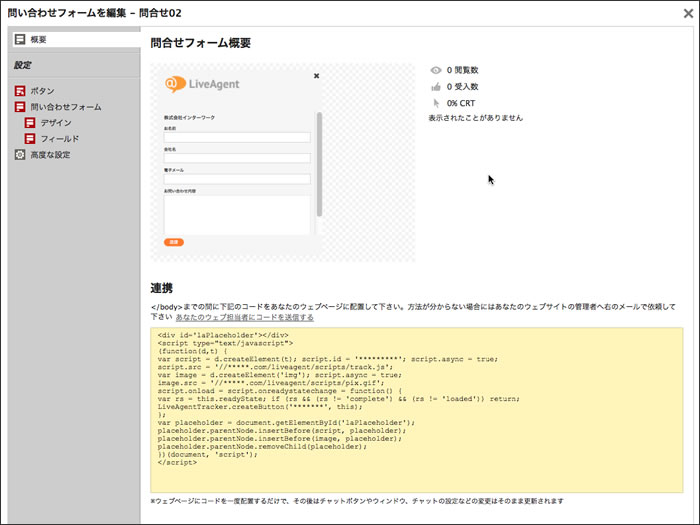This screenshot has width=700, height=525.
Task: Click the red 問い合わせフォーム icon
Action: pos(20,107)
